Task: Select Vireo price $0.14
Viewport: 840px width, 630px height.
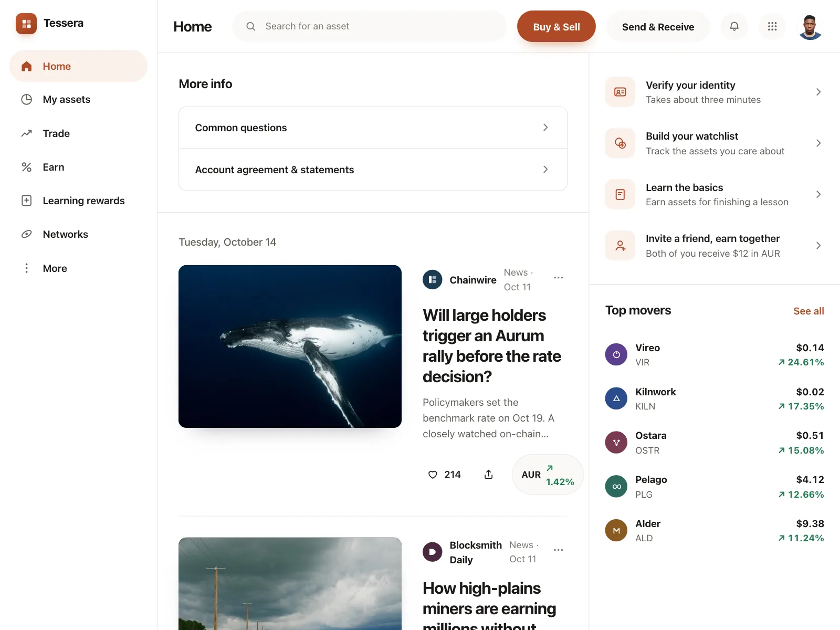Action: 810,348
